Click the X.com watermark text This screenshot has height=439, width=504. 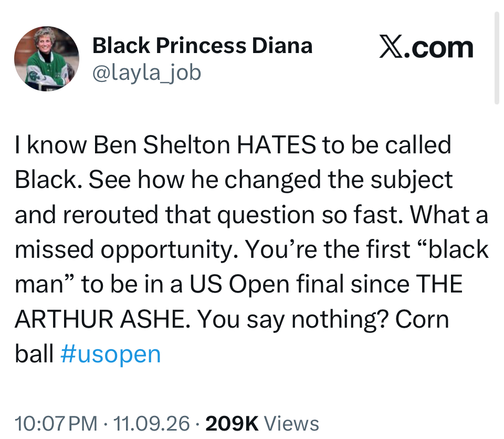(426, 47)
